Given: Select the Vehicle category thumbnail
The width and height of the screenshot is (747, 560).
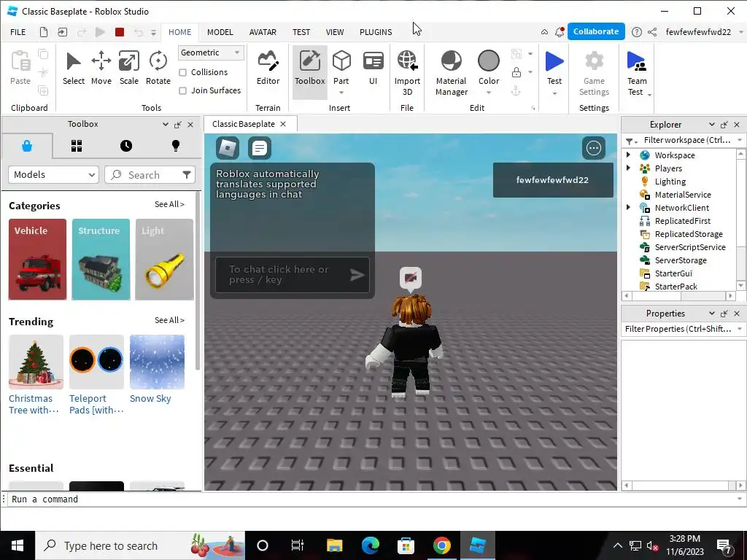Looking at the screenshot, I should pos(38,260).
